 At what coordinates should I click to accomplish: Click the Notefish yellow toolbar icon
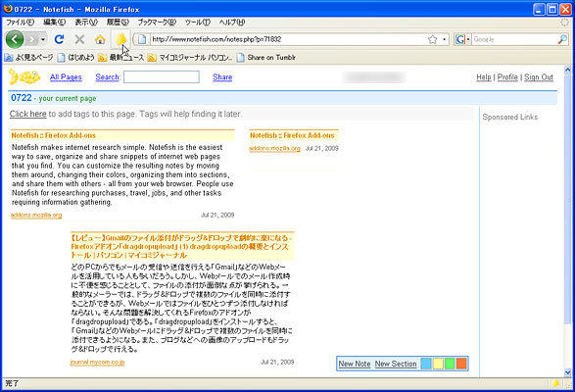pos(120,39)
